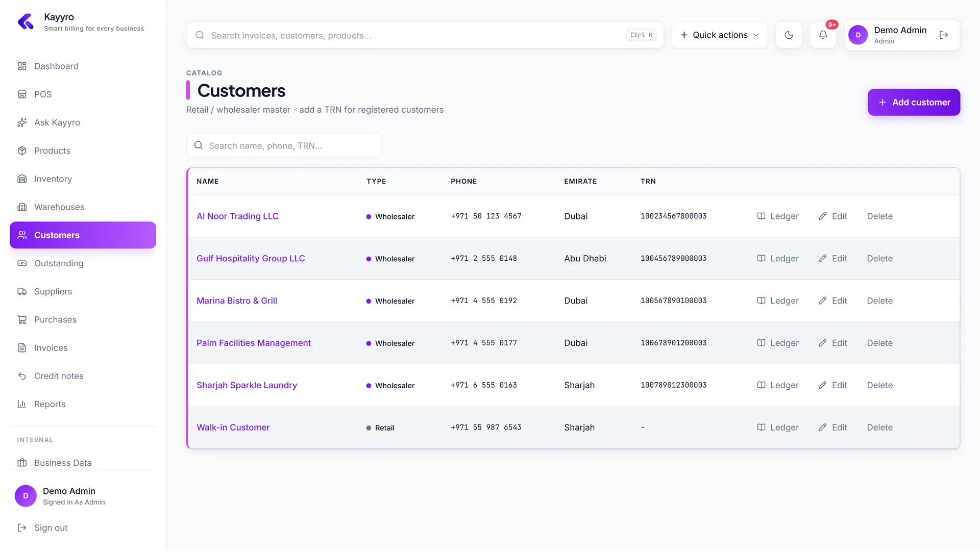The height and width of the screenshot is (551, 980).
Task: Go to Inventory in the sidebar
Action: click(83, 179)
